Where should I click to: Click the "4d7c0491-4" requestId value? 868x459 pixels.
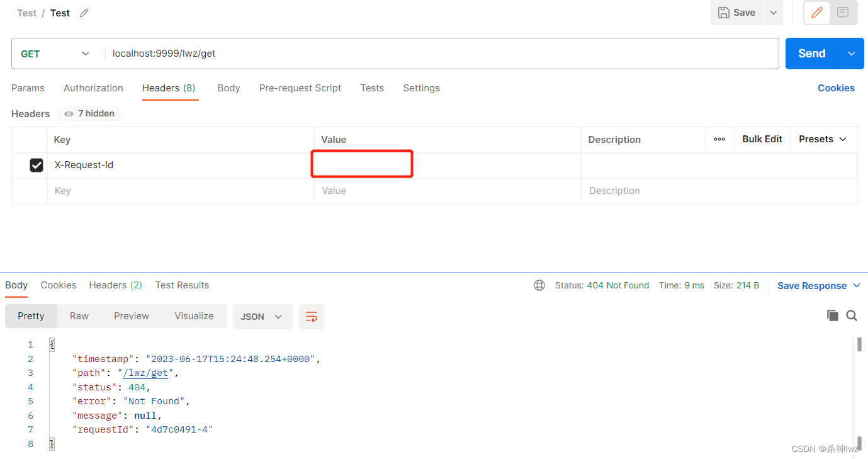[179, 429]
